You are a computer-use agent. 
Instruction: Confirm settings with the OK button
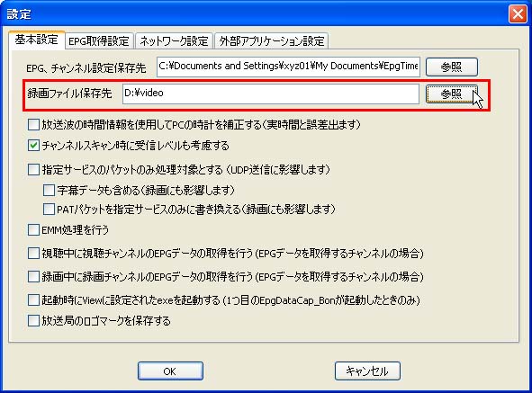coord(170,371)
